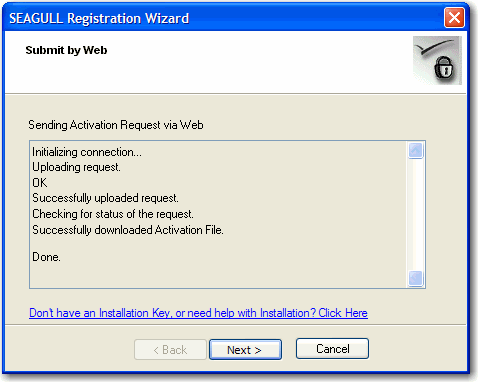Image resolution: width=478 pixels, height=382 pixels.
Task: Click the scroll up arrow in log box
Action: [x=416, y=150]
